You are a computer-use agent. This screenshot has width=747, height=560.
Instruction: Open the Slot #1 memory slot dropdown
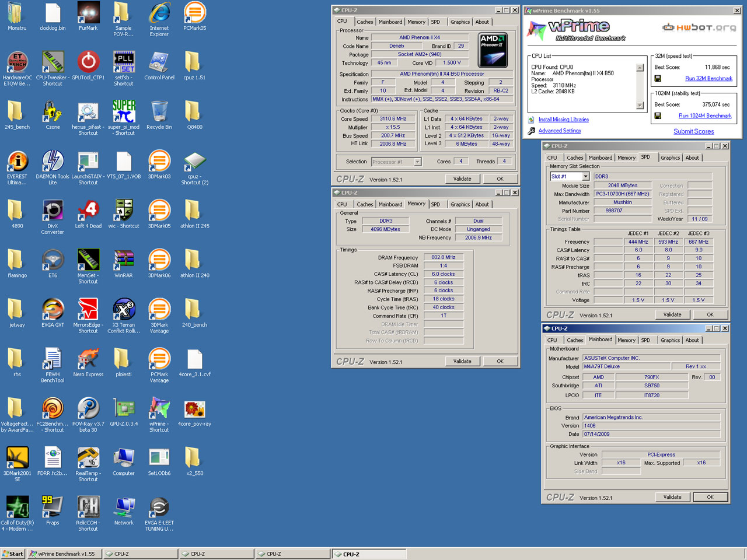[x=585, y=176]
